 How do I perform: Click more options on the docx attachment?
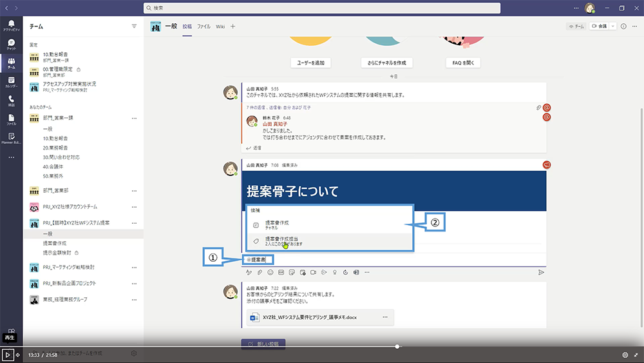tap(385, 317)
